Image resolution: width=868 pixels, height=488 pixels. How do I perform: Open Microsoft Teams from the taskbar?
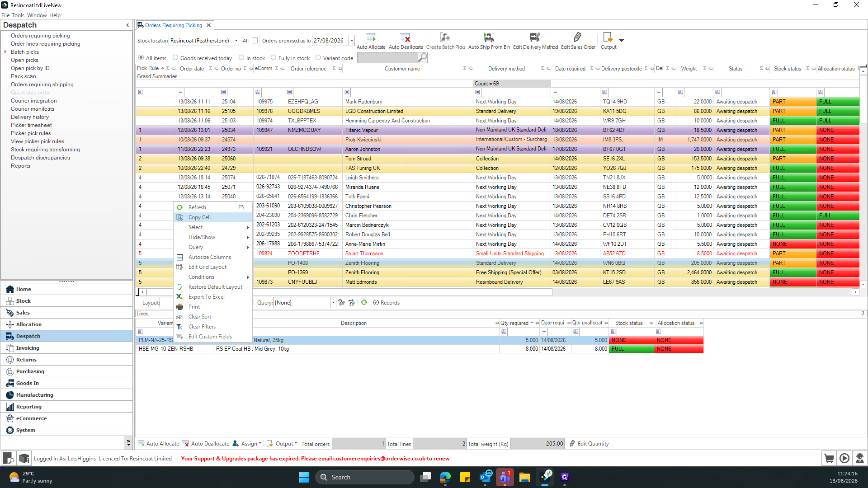click(505, 477)
